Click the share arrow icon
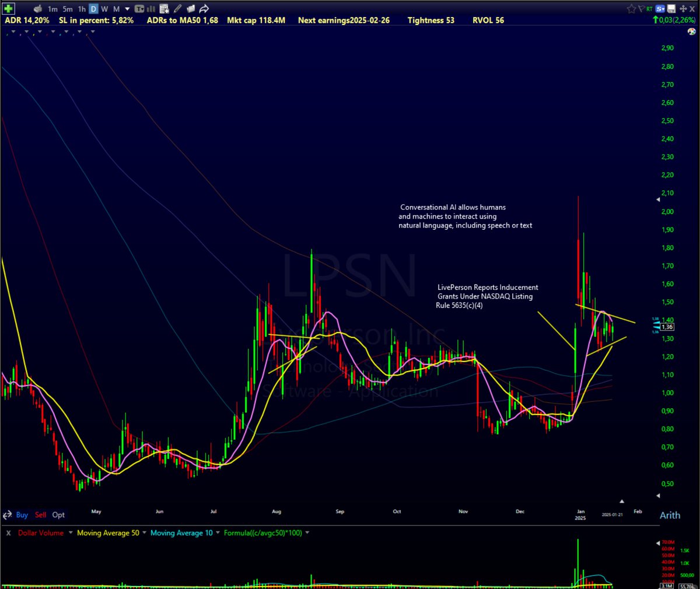The height and width of the screenshot is (589, 700). coord(204,9)
